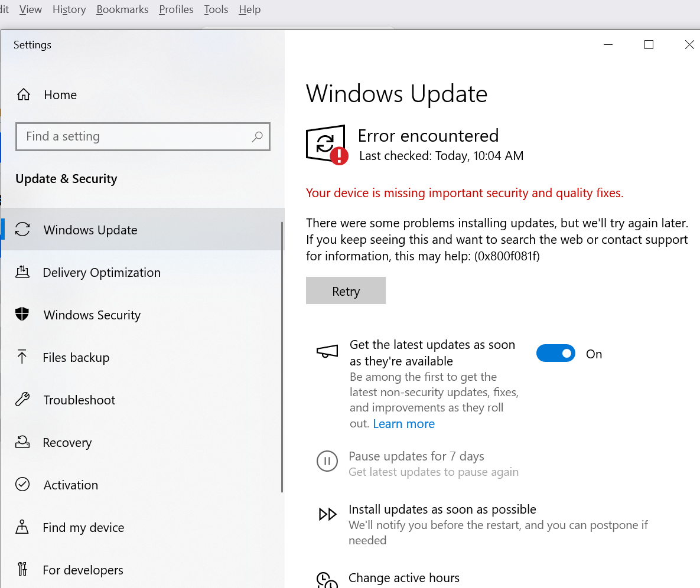This screenshot has width=700, height=588.
Task: Click the Troubleshoot wrench icon
Action: click(x=22, y=399)
